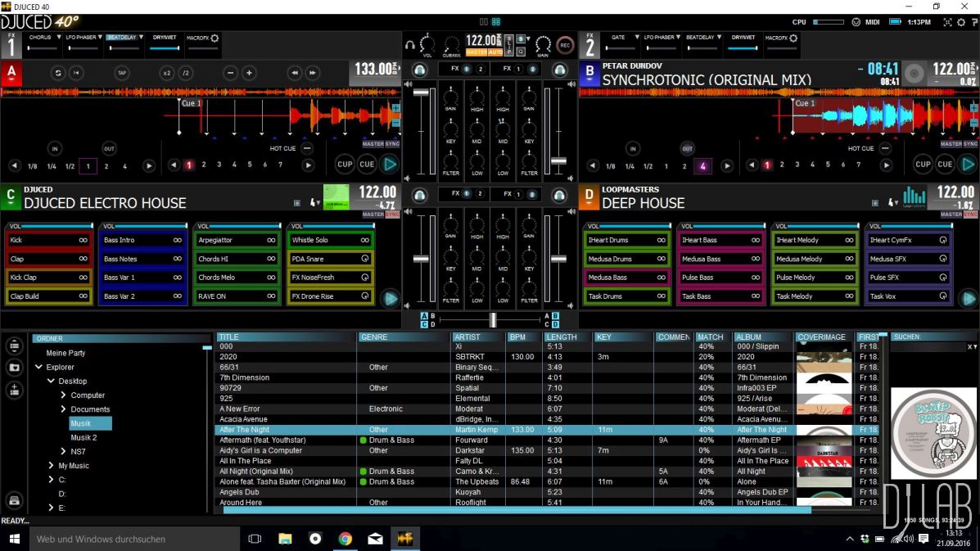Toggle MASTER on deck A
Image resolution: width=980 pixels, height=551 pixels.
(373, 144)
